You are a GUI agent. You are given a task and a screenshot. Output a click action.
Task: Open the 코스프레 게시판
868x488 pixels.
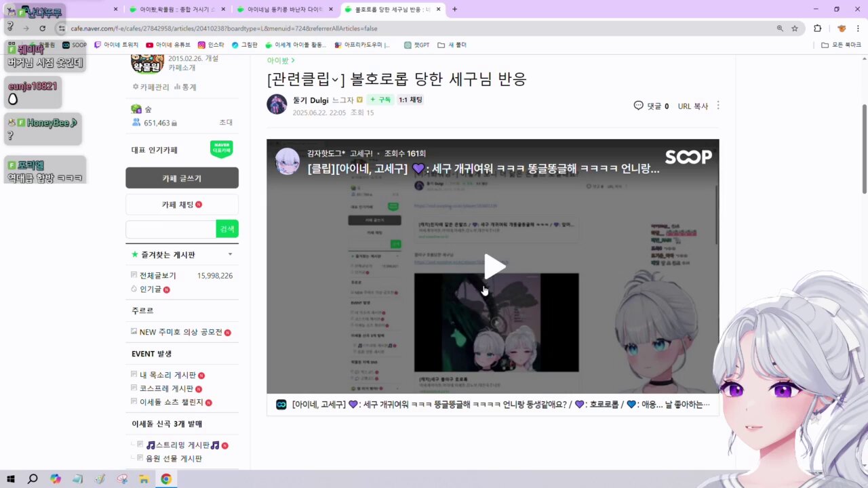click(x=166, y=388)
